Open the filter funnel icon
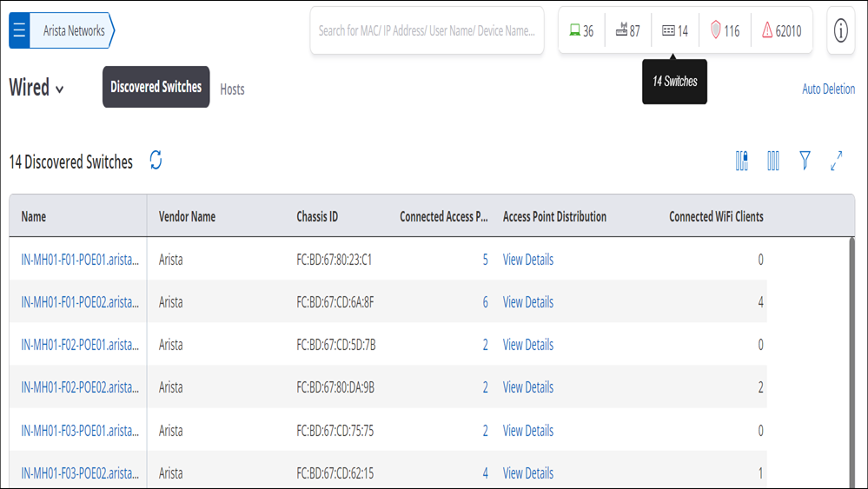This screenshot has height=489, width=868. coord(805,161)
